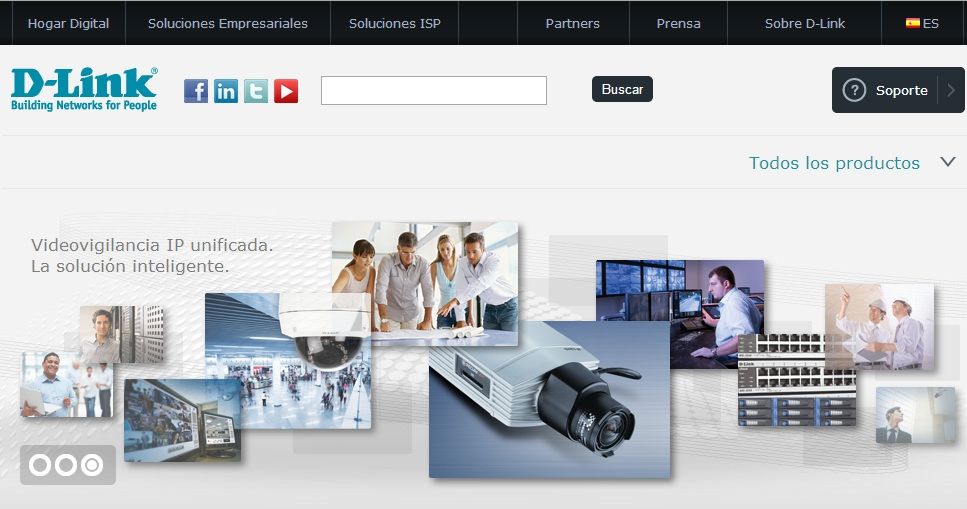The image size is (967, 509).
Task: Click into the search text field
Action: tap(433, 90)
